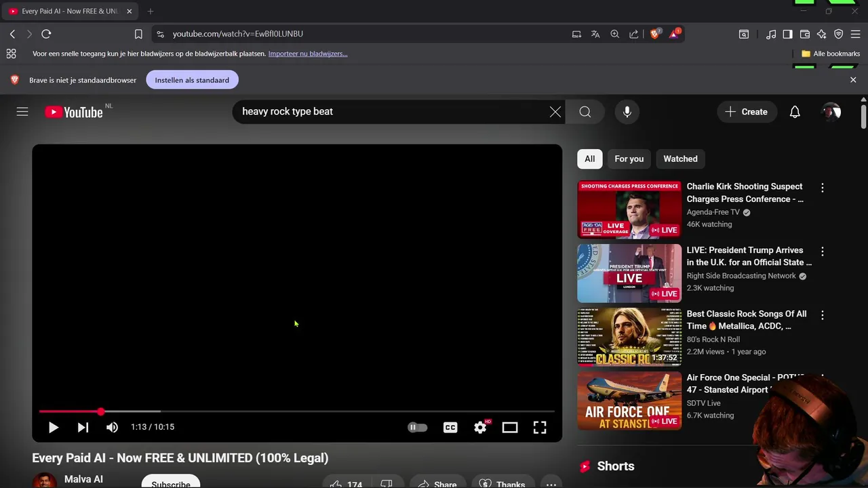The width and height of the screenshot is (868, 488).
Task: Bookmark this page icon in the address bar
Action: pyautogui.click(x=138, y=34)
